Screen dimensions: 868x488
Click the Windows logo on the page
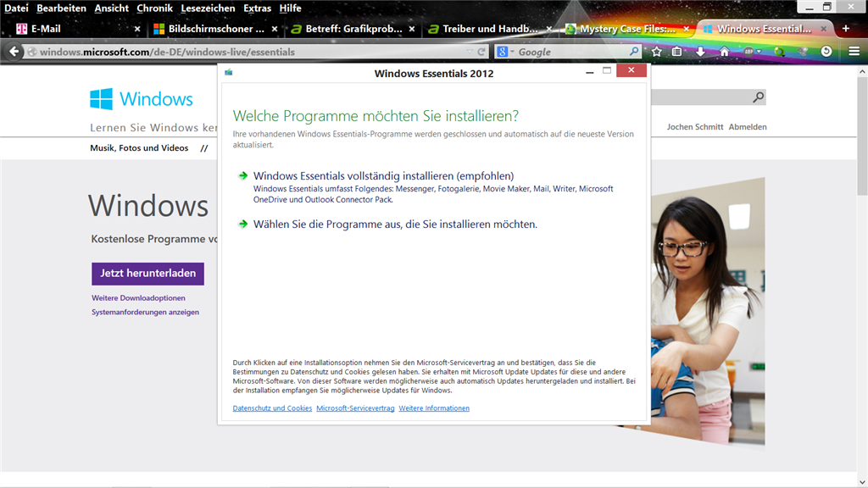(x=142, y=99)
